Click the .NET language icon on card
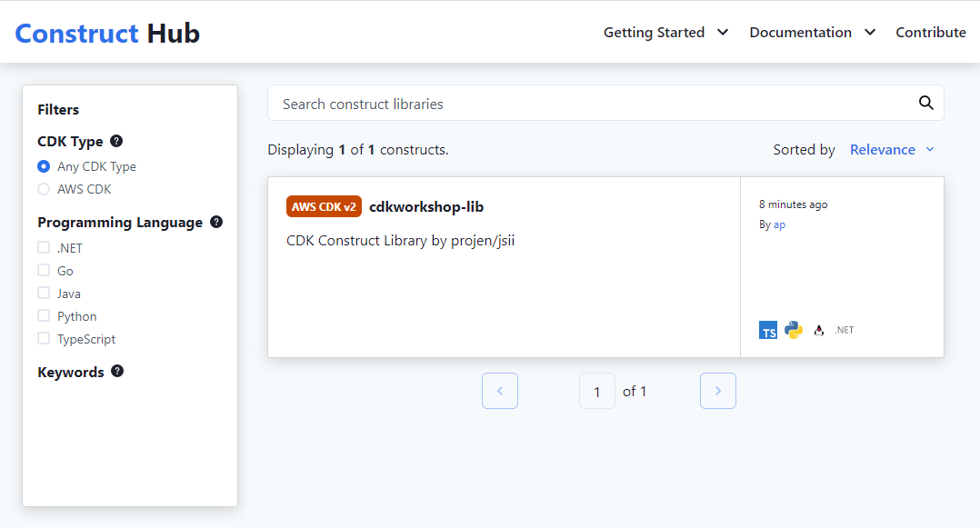This screenshot has height=528, width=980. [845, 330]
